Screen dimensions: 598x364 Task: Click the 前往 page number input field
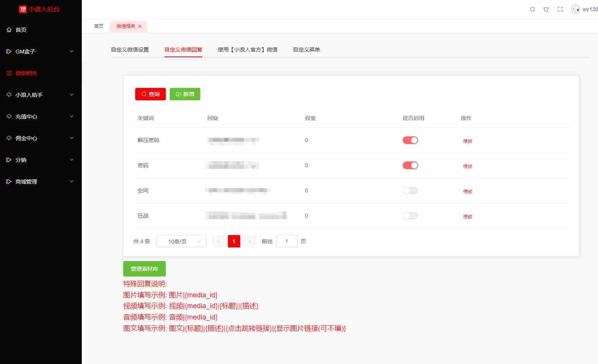click(x=286, y=241)
